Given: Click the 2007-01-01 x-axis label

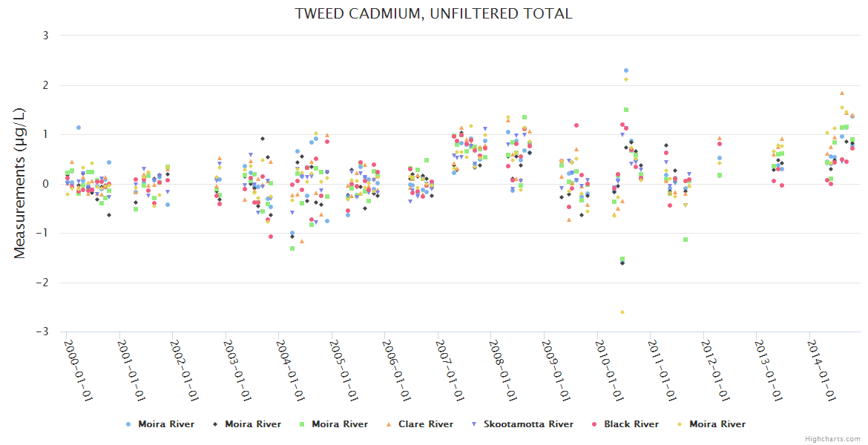Looking at the screenshot, I should 448,369.
